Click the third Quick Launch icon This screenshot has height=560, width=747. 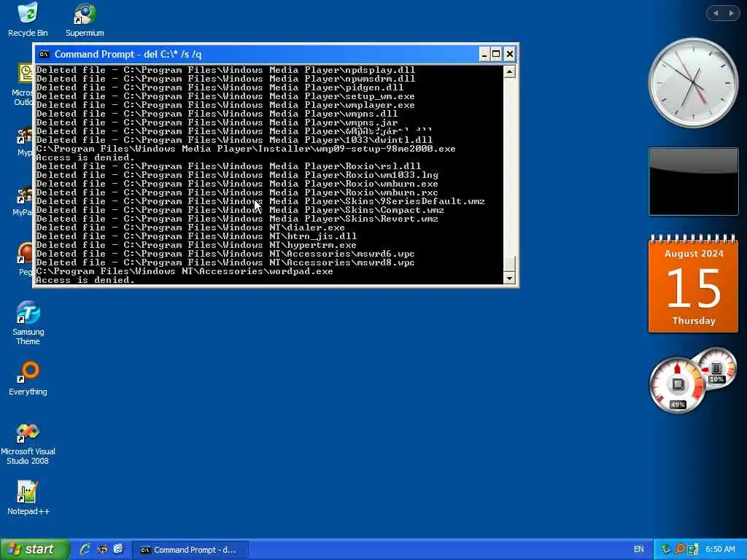click(118, 549)
